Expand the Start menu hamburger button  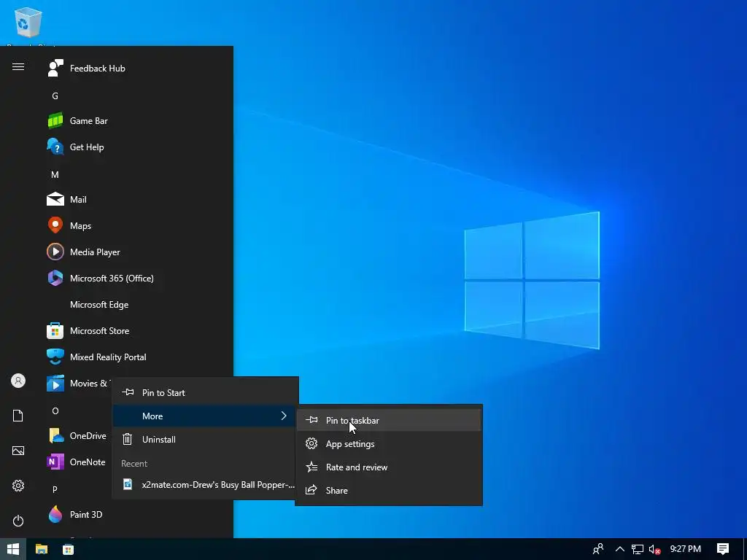click(18, 66)
